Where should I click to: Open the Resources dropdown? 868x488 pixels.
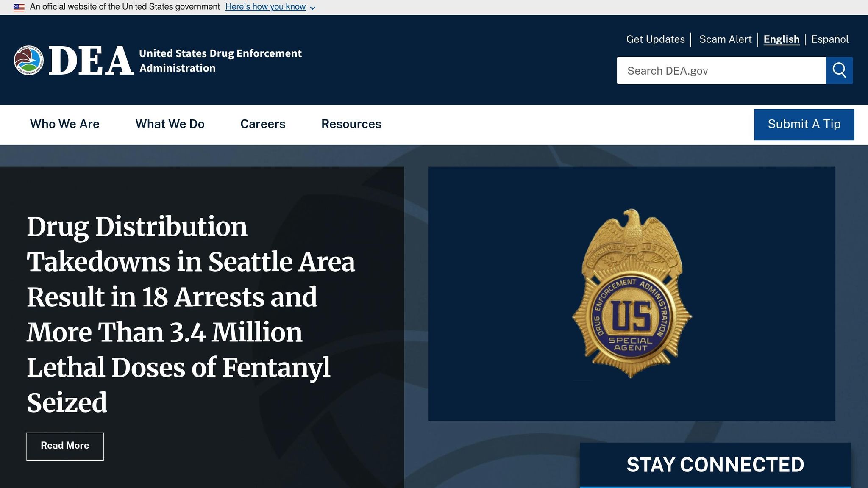[351, 124]
